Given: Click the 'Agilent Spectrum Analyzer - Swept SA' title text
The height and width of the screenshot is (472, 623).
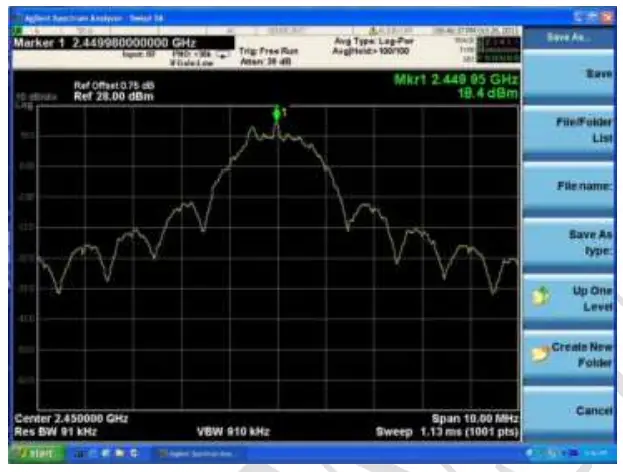Looking at the screenshot, I should tap(94, 18).
